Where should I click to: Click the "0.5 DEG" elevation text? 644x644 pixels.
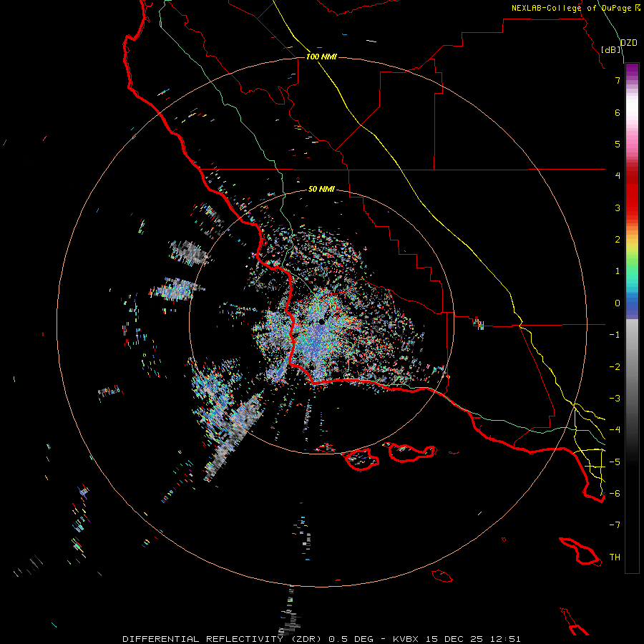click(x=351, y=639)
